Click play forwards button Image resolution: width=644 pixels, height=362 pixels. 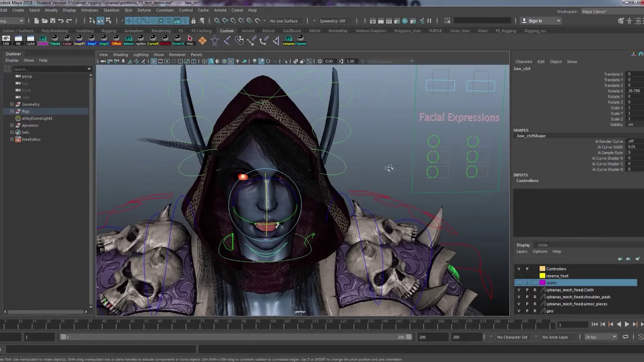[626, 325]
